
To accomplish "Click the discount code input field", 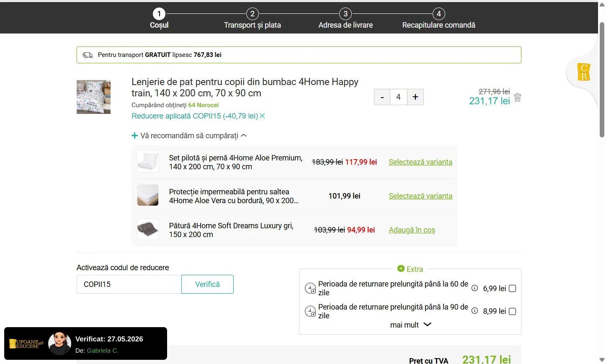I will (x=129, y=284).
